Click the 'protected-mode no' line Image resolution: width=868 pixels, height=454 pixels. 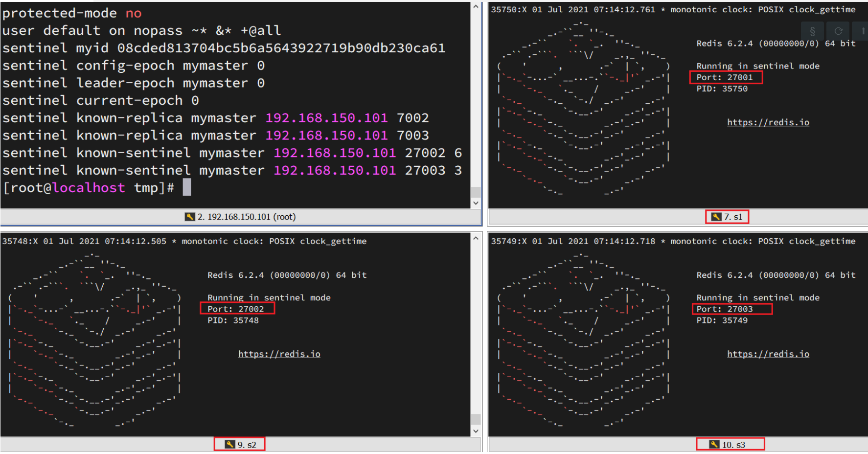click(72, 13)
